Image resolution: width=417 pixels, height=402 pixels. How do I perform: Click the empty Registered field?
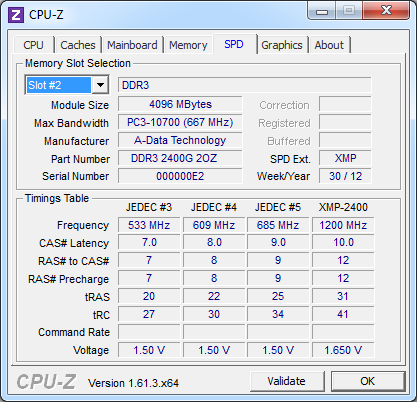click(345, 122)
